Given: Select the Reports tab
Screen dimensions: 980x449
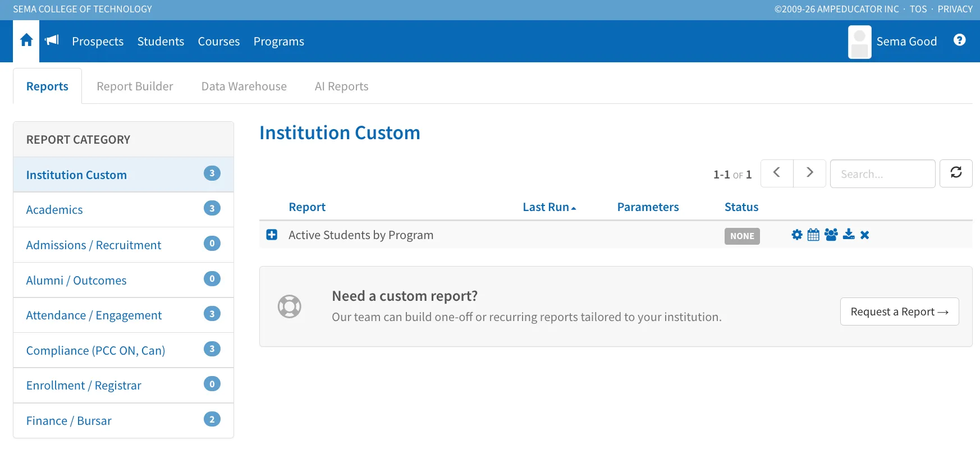Looking at the screenshot, I should pyautogui.click(x=47, y=86).
